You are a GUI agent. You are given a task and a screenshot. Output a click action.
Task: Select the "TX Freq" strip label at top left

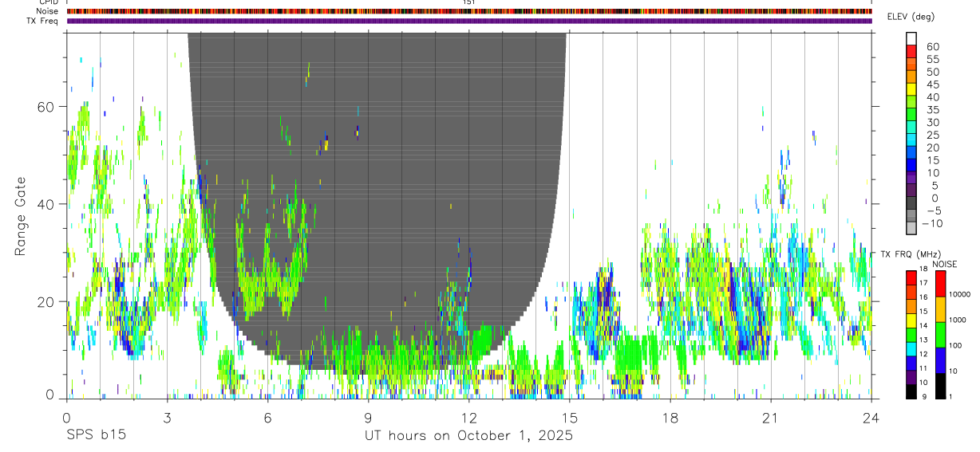43,21
